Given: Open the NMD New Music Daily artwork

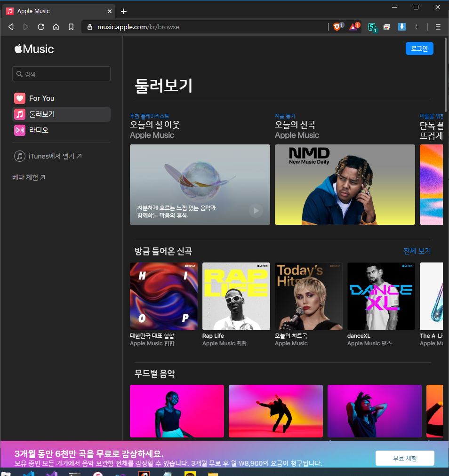Looking at the screenshot, I should (345, 184).
